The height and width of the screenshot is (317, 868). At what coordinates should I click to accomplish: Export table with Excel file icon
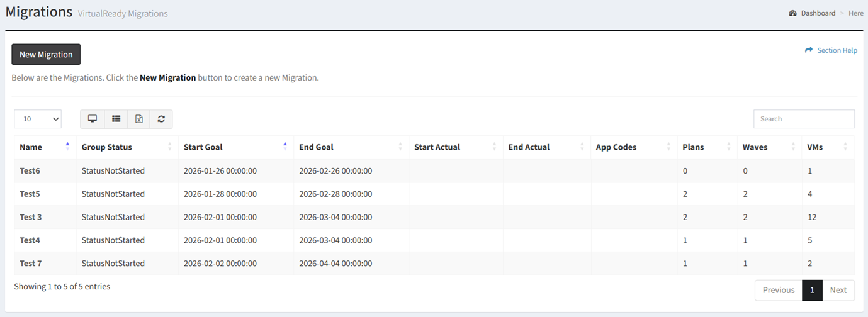pyautogui.click(x=139, y=119)
